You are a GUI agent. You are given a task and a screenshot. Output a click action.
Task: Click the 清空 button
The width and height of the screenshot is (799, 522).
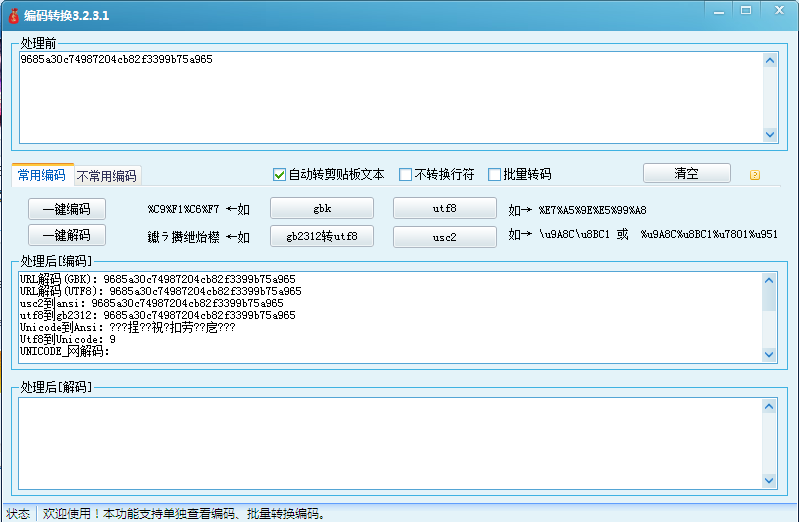(x=686, y=173)
